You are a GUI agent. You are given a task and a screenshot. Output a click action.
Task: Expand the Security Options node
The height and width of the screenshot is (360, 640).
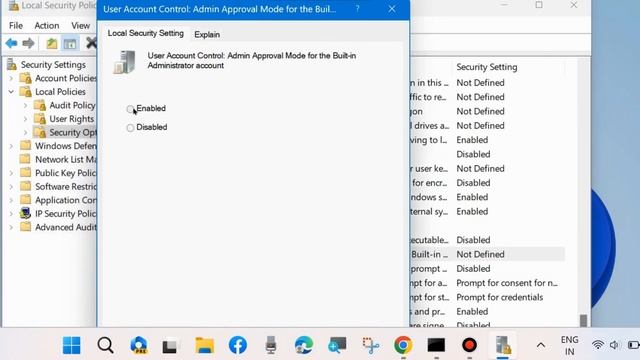(25, 132)
